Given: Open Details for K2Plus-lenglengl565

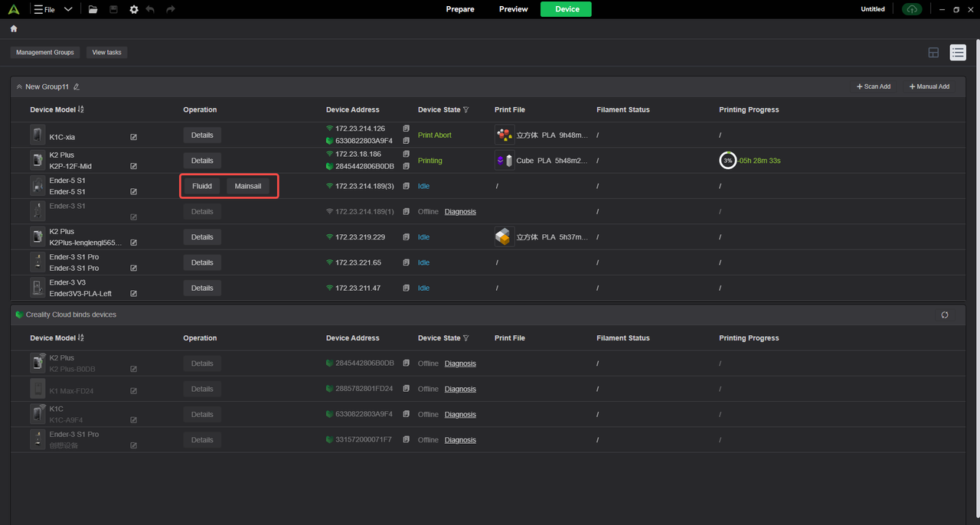Looking at the screenshot, I should tap(202, 237).
